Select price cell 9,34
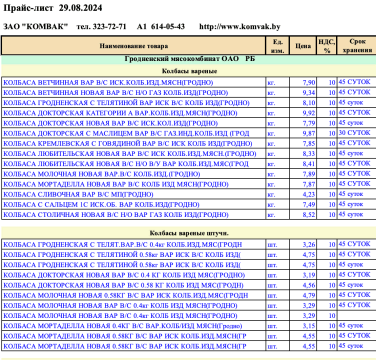 point(303,93)
